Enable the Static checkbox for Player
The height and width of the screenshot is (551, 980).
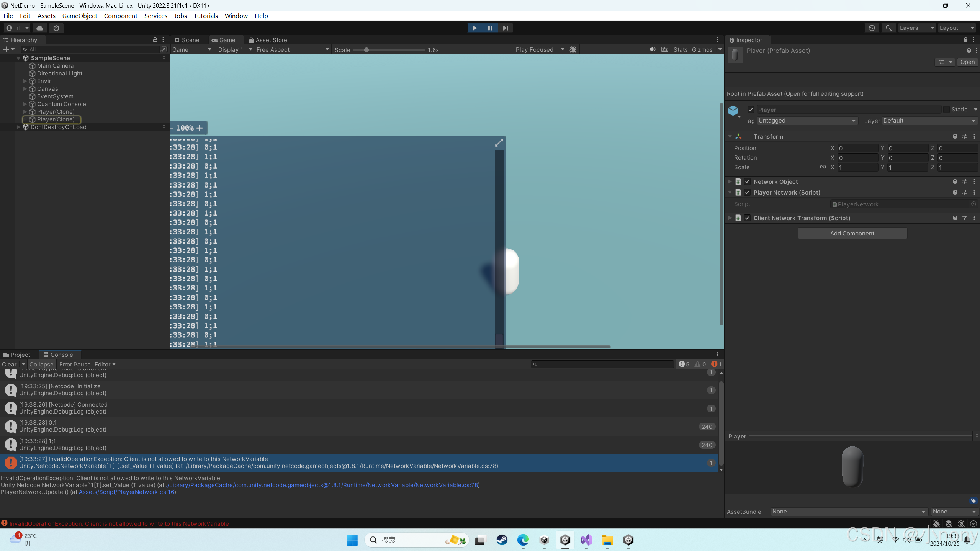click(x=946, y=110)
